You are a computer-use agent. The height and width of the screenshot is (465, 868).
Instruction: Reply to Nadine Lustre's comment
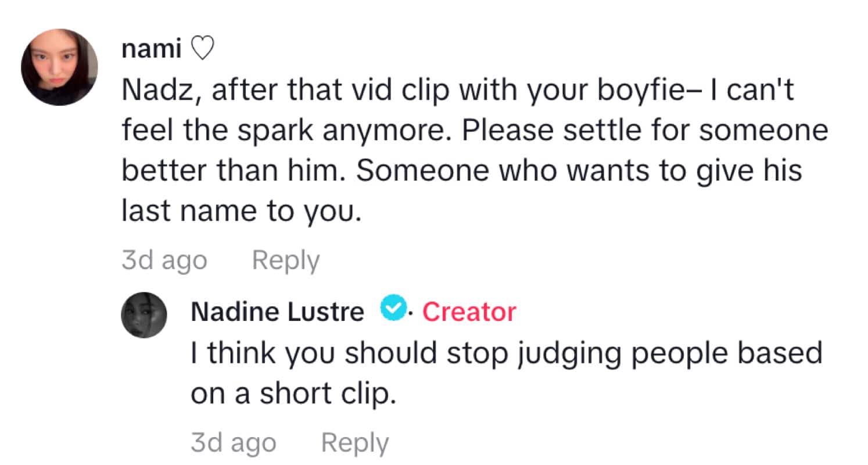pos(354,443)
